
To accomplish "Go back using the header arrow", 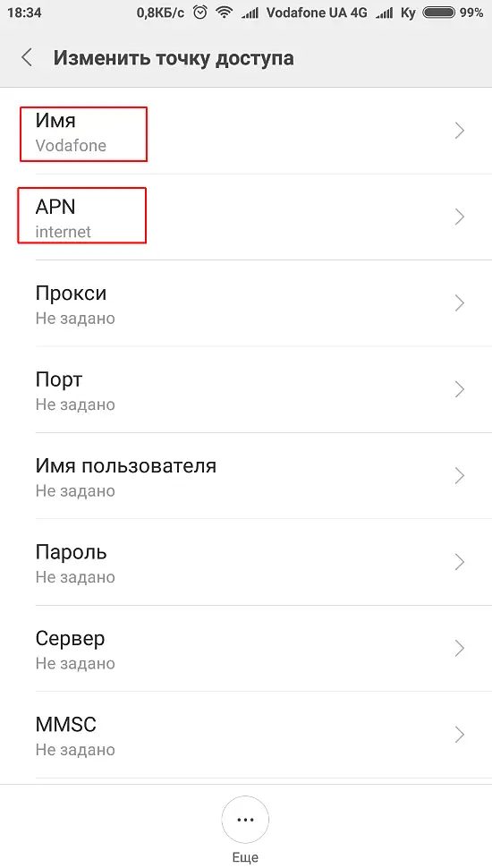I will tap(27, 57).
